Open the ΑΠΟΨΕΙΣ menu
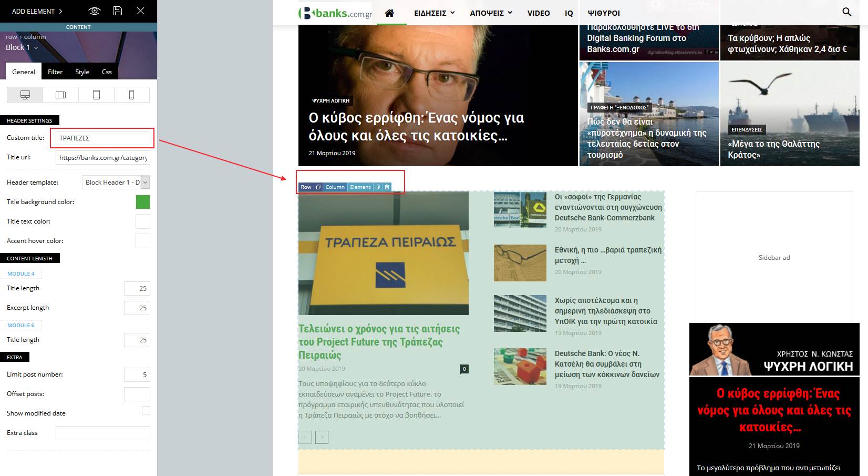868x476 pixels. (x=491, y=13)
